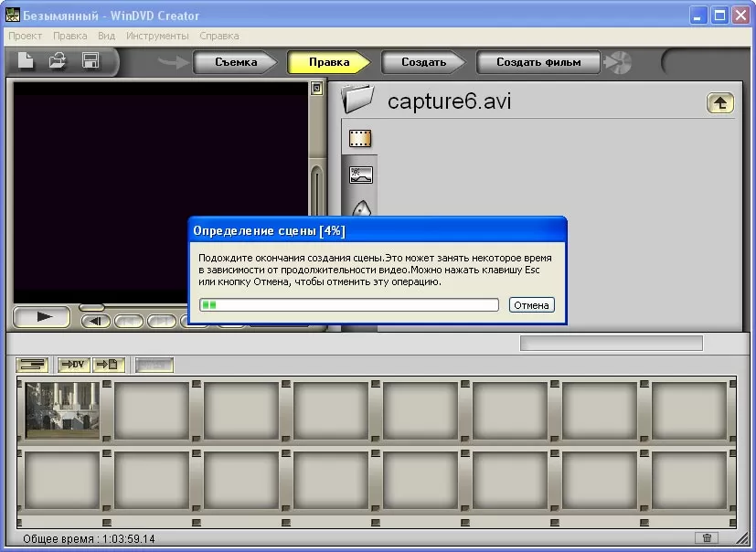The width and height of the screenshot is (756, 552).
Task: Click the export to DV icon
Action: tap(74, 364)
